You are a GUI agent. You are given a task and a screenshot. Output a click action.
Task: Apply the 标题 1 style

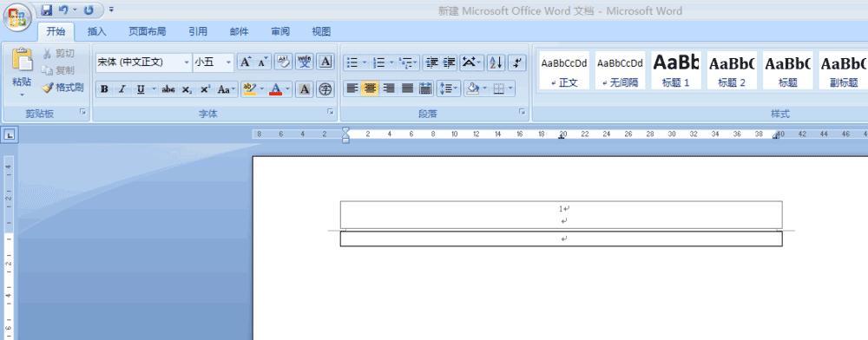(676, 70)
